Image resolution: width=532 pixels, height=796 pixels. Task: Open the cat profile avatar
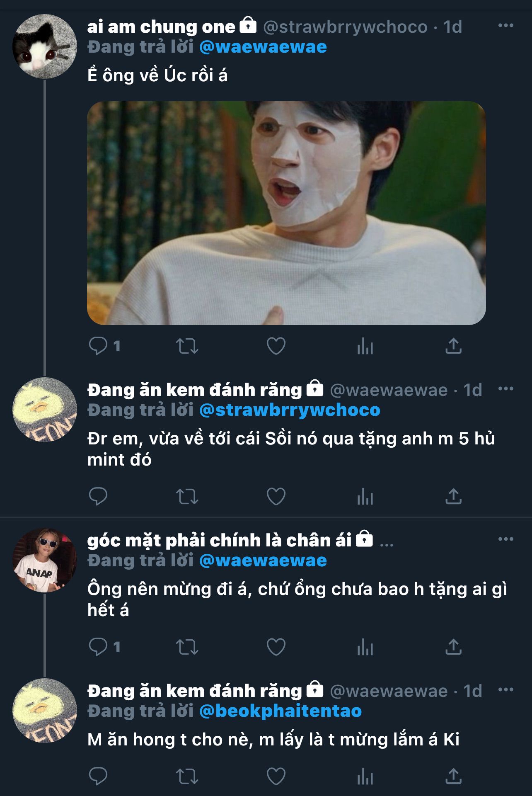[x=44, y=46]
